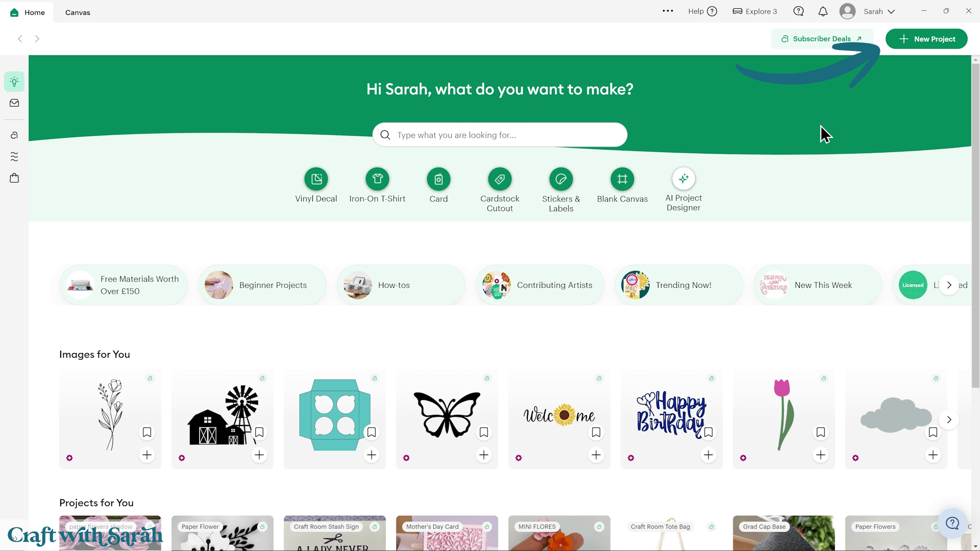
Task: Open the chat help icon in top bar
Action: (x=799, y=11)
